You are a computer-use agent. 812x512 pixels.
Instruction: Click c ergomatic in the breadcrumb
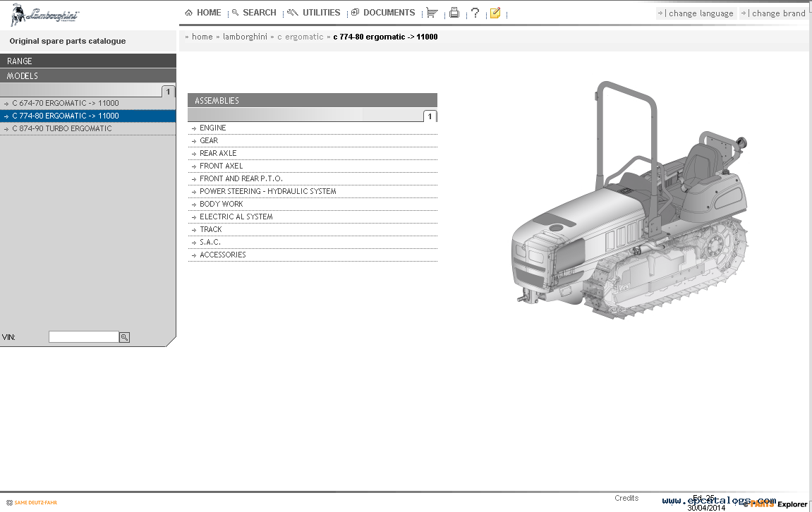(301, 37)
